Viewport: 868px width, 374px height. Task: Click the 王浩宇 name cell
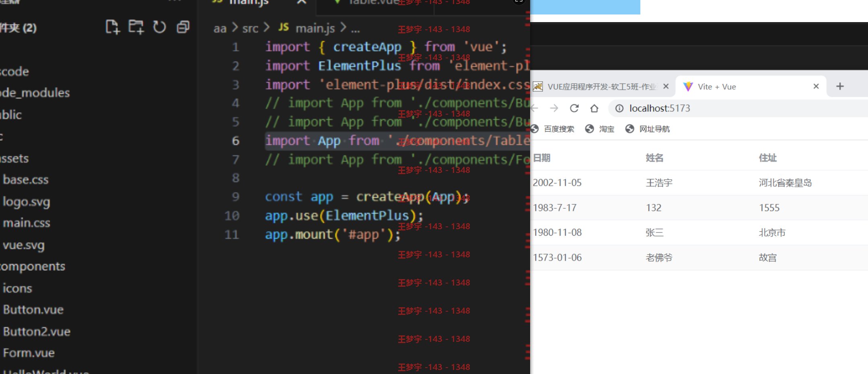(659, 183)
